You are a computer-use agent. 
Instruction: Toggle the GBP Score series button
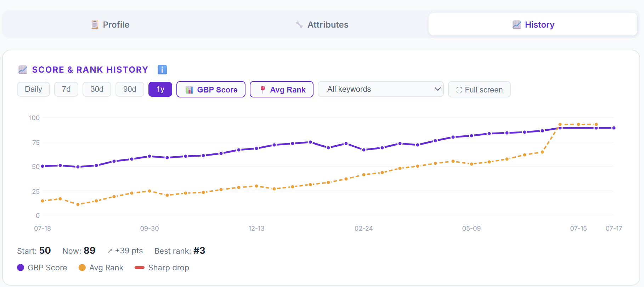point(211,89)
